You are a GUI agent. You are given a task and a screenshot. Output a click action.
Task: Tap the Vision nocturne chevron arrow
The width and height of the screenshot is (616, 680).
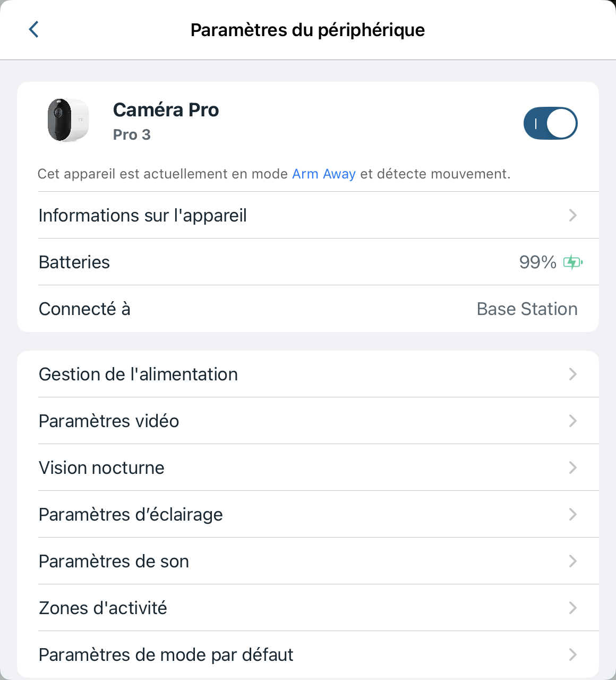point(572,467)
